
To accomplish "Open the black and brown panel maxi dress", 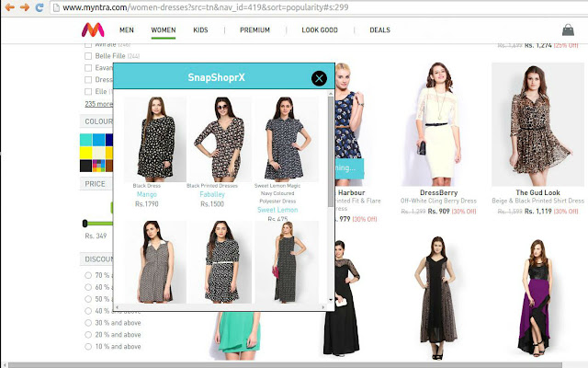I will coord(437,297).
